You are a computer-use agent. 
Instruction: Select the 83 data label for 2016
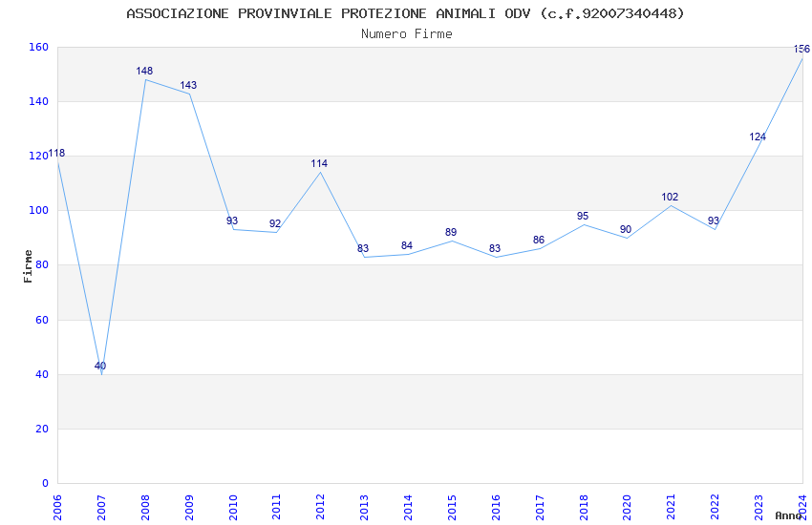coord(495,248)
